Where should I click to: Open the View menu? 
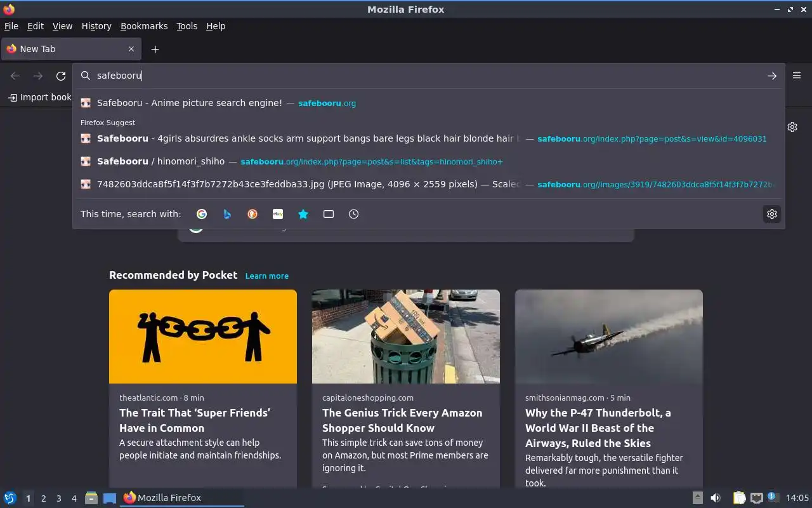[x=62, y=26]
